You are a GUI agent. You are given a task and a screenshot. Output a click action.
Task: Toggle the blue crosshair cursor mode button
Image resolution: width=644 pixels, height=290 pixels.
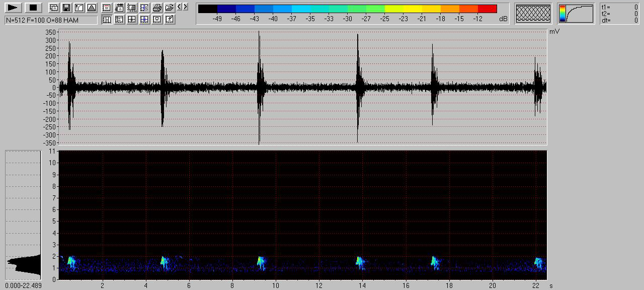click(144, 19)
